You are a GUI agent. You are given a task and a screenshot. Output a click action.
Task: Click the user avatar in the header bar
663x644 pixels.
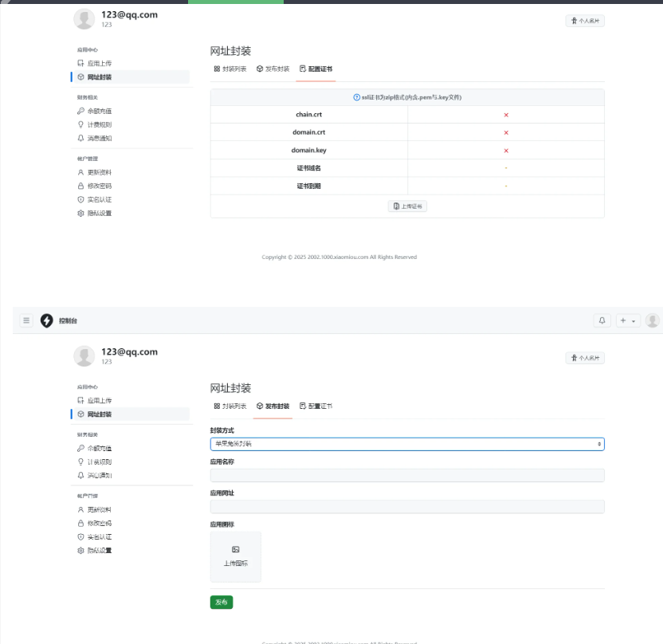click(653, 320)
